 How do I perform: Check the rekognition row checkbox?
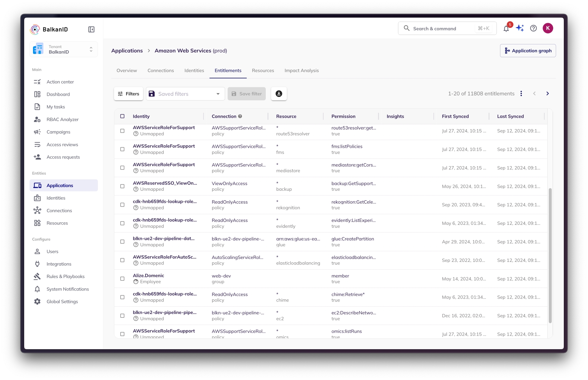click(122, 205)
